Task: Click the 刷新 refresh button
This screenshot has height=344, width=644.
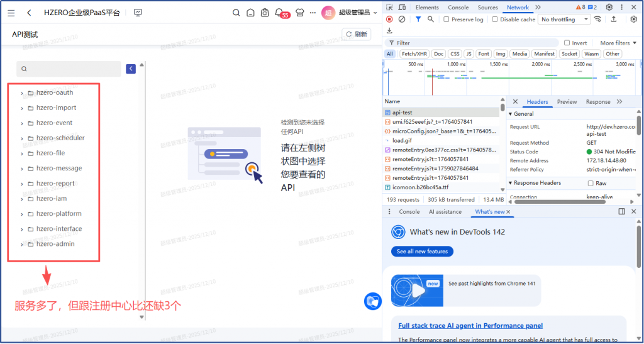Action: tap(356, 35)
